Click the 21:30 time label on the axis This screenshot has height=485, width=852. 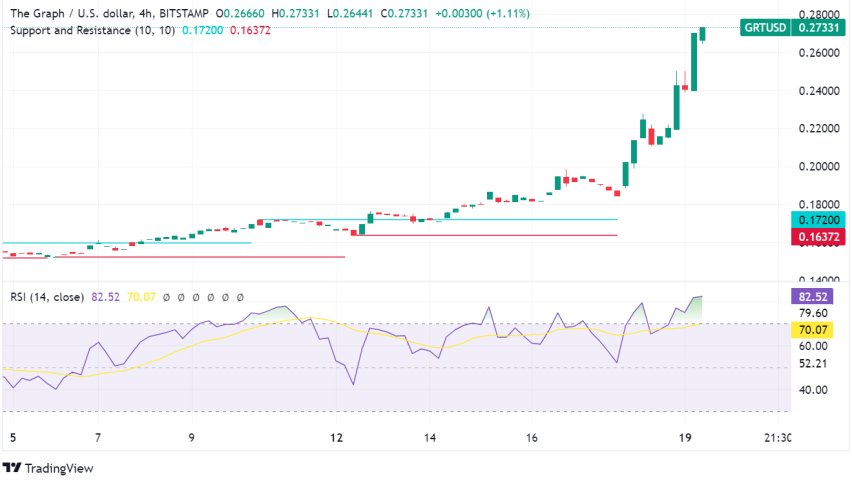pos(777,438)
